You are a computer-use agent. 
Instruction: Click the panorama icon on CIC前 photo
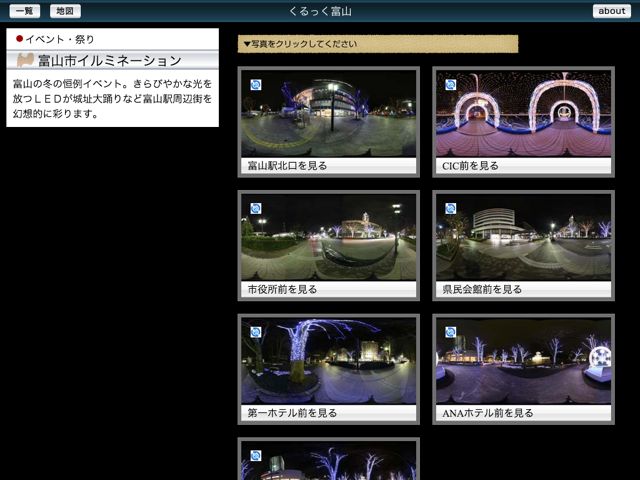point(451,85)
